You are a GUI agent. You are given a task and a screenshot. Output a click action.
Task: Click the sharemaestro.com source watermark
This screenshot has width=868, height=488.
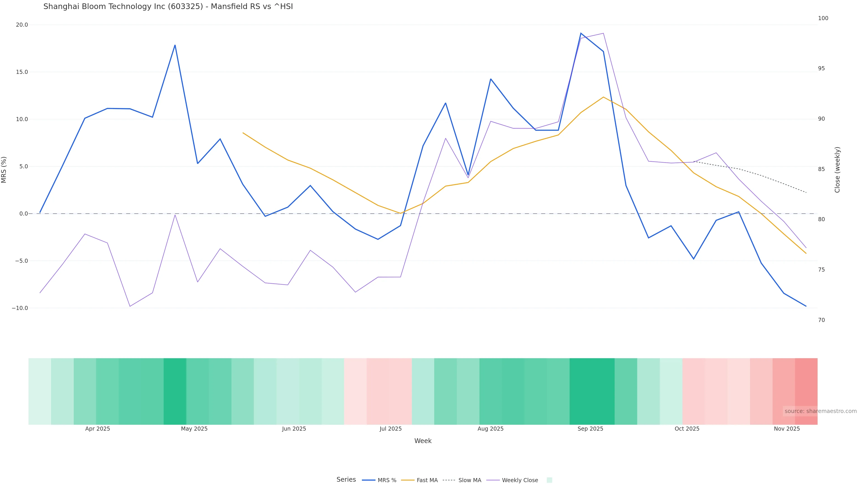point(821,411)
